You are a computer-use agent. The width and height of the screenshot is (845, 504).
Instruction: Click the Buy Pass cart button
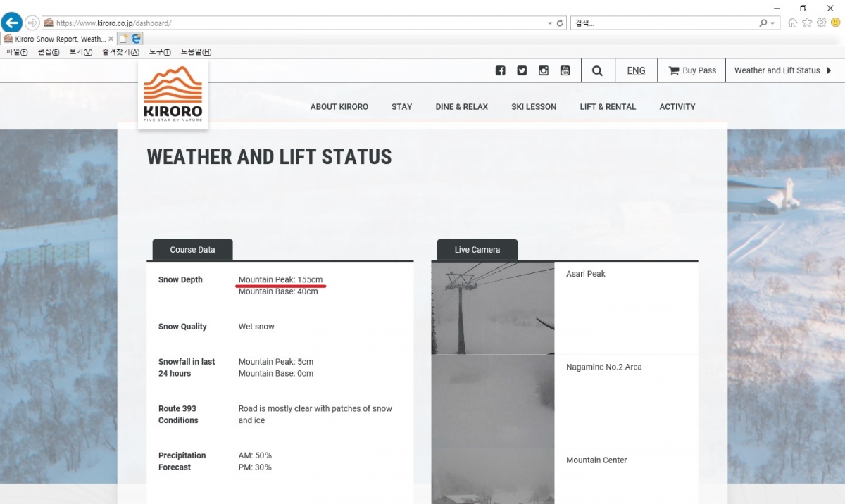click(x=691, y=70)
